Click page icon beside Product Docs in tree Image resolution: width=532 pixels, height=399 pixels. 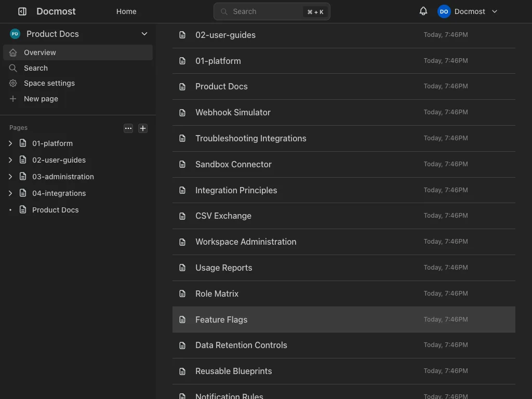(23, 210)
